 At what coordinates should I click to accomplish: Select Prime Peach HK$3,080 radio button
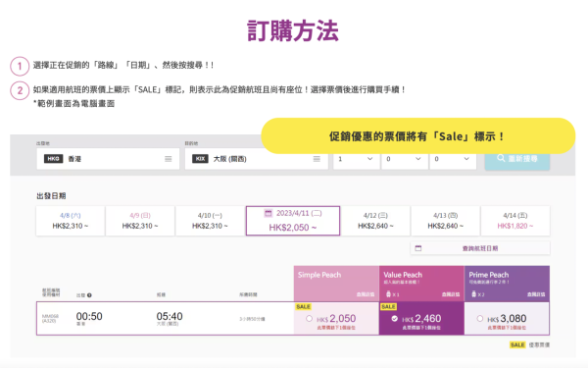(480, 318)
